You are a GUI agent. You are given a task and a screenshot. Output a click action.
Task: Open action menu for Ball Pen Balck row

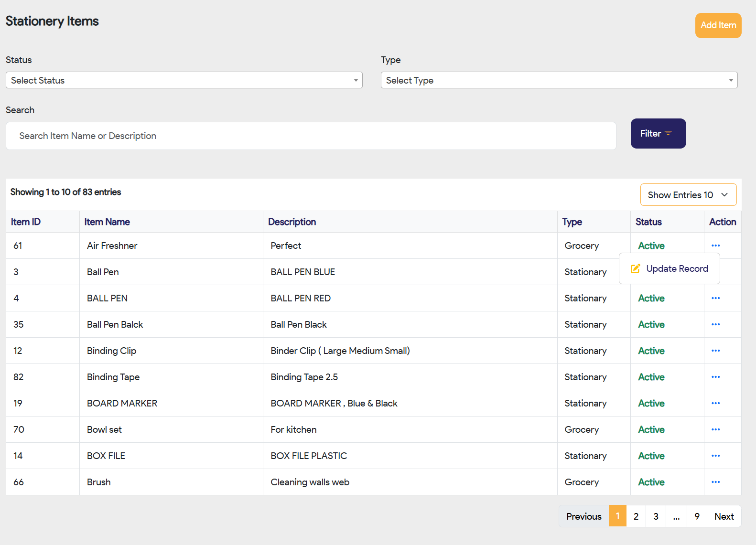tap(715, 324)
